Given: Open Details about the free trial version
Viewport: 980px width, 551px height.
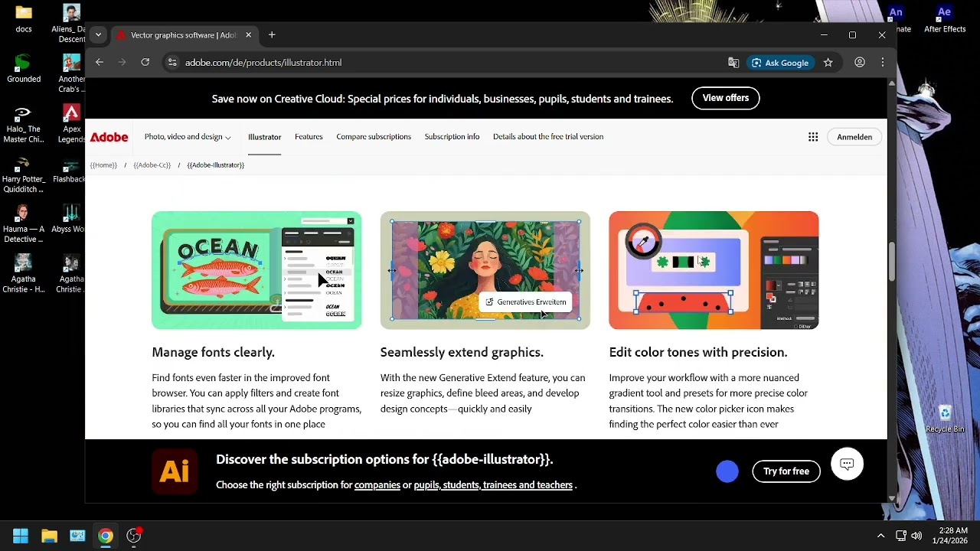Looking at the screenshot, I should tap(548, 137).
